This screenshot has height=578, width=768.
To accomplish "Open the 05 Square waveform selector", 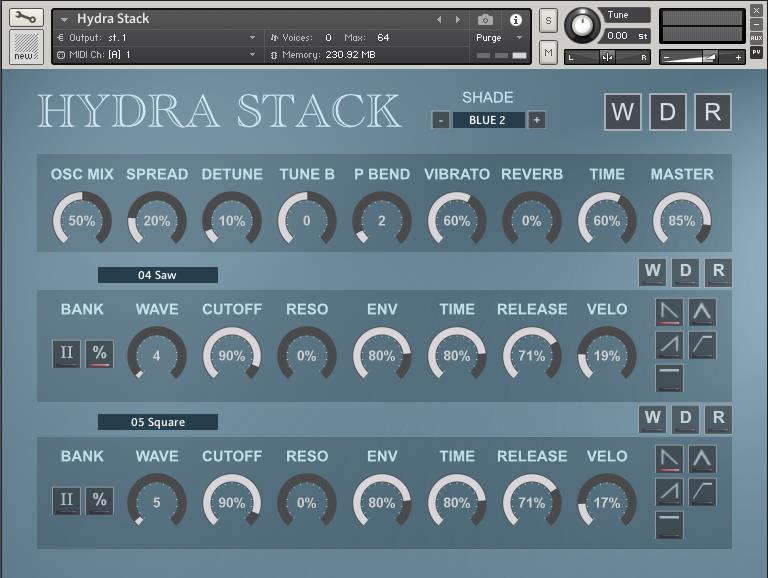I will click(158, 422).
